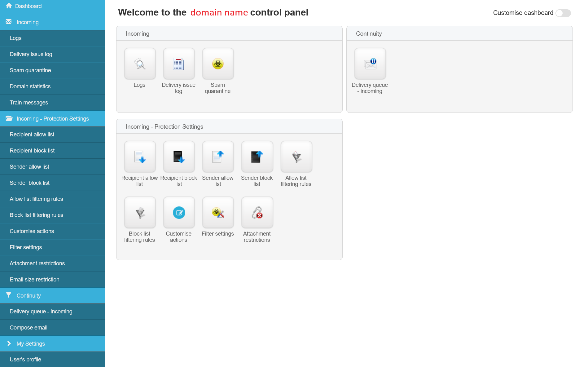Click the Filter settings tile label

point(218,234)
